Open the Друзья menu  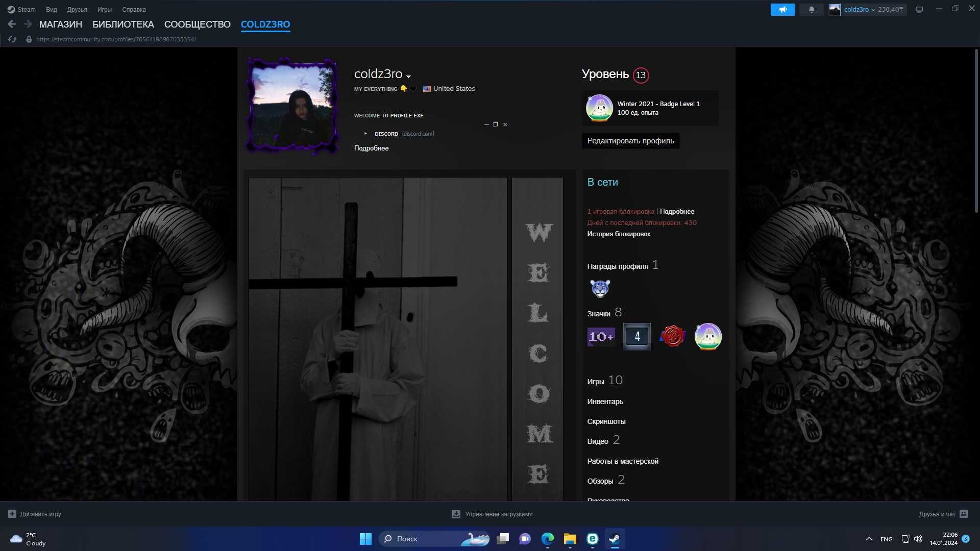click(x=77, y=9)
